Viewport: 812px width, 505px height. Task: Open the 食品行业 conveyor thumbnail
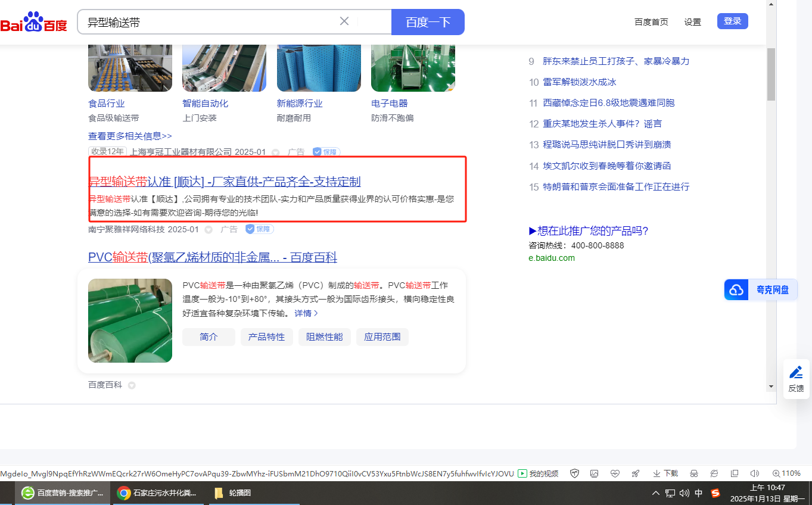[130, 68]
